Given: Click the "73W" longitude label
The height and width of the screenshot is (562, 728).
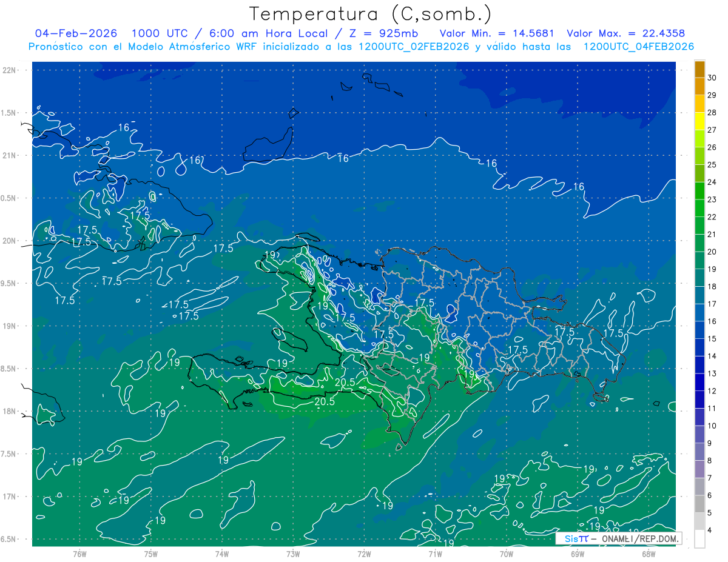Looking at the screenshot, I should click(293, 554).
